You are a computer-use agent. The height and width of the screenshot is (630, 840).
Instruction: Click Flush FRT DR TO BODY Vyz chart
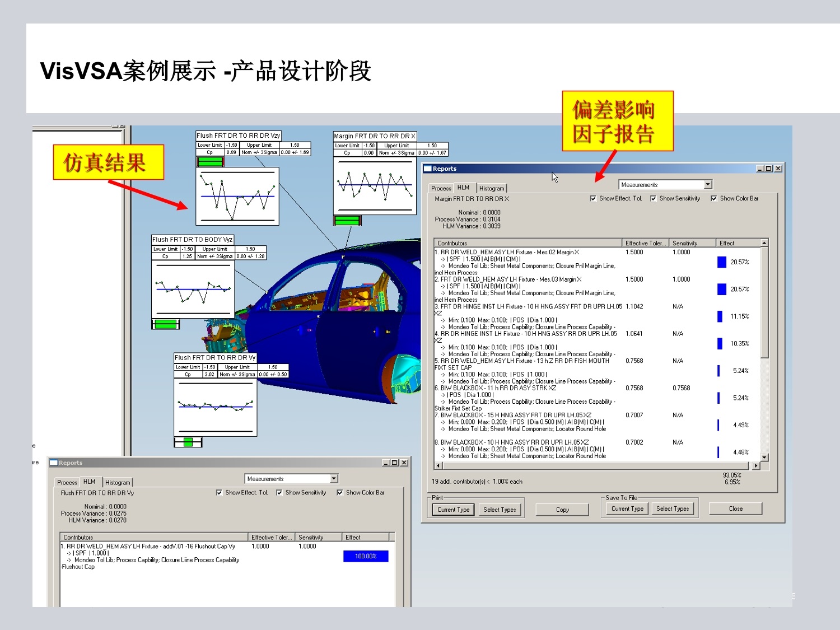click(193, 289)
